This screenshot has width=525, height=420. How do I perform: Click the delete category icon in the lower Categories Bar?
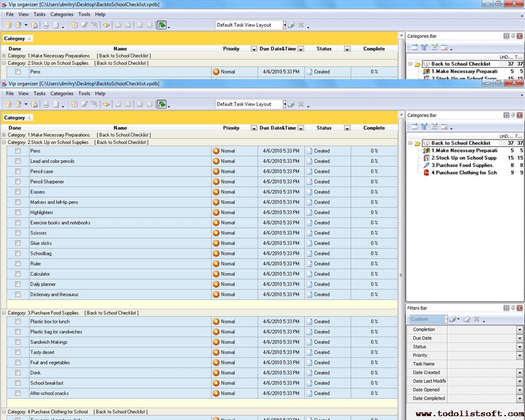(x=444, y=127)
